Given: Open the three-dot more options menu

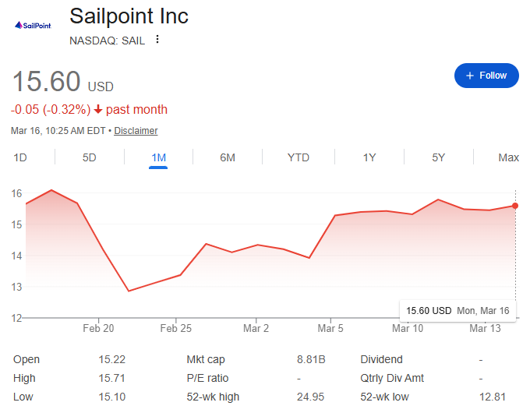Looking at the screenshot, I should (157, 40).
